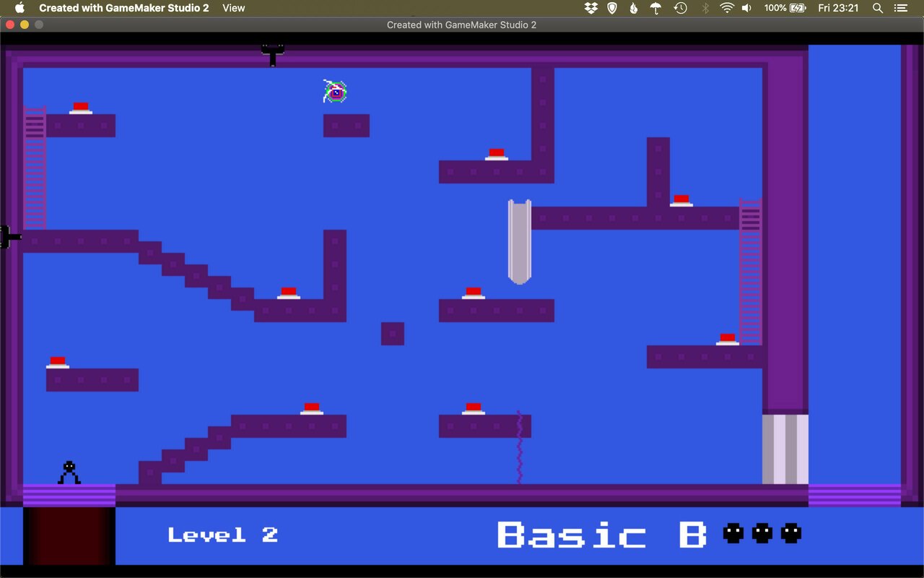Click the black turret on the left wall
924x578 pixels.
coord(10,236)
